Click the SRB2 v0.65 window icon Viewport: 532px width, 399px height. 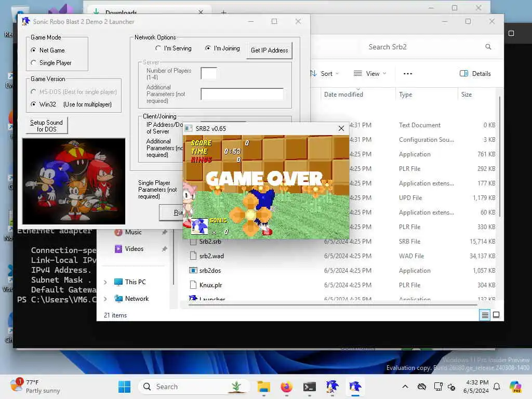coord(188,129)
